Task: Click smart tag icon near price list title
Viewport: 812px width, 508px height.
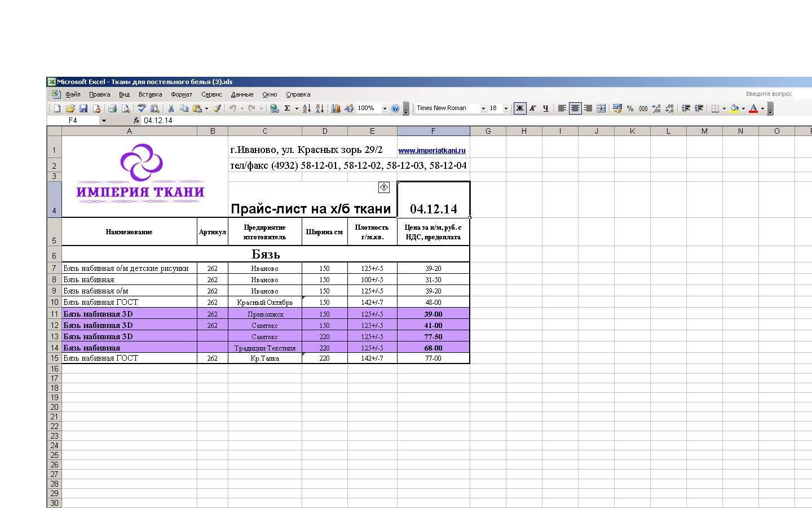Action: click(384, 187)
